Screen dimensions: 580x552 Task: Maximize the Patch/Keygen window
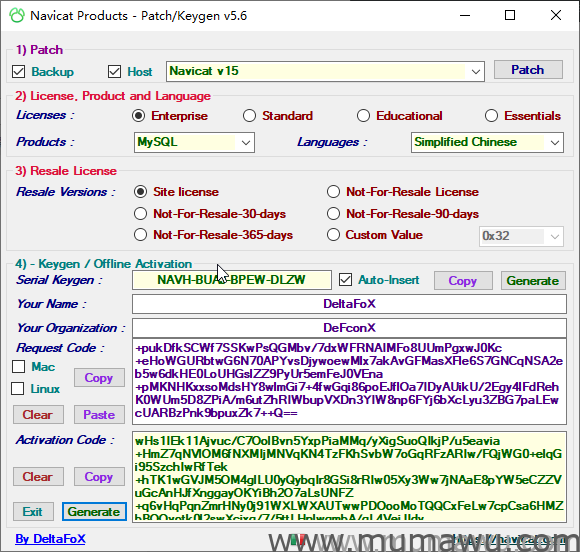click(510, 15)
